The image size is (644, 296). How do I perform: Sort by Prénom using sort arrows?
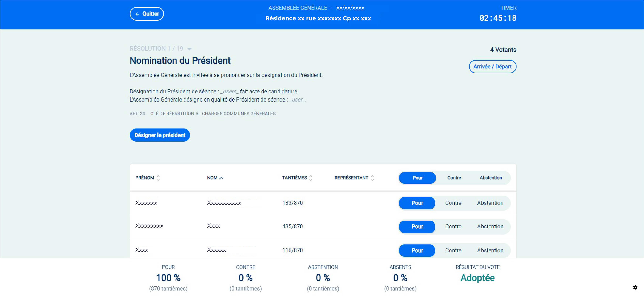click(158, 178)
